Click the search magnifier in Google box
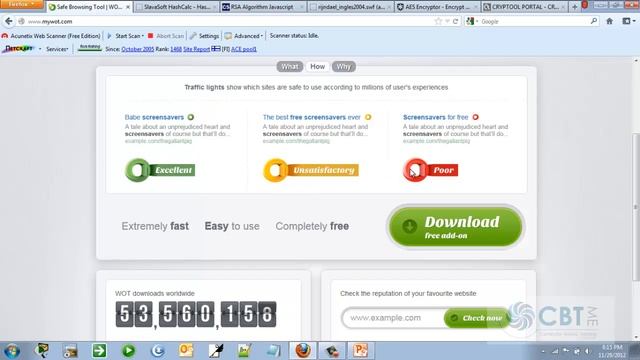This screenshot has width=640, height=360. pyautogui.click(x=593, y=21)
